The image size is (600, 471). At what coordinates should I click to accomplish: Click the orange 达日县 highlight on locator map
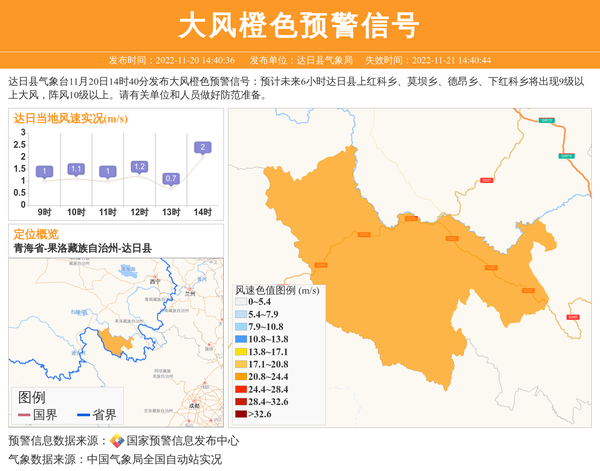[x=114, y=342]
